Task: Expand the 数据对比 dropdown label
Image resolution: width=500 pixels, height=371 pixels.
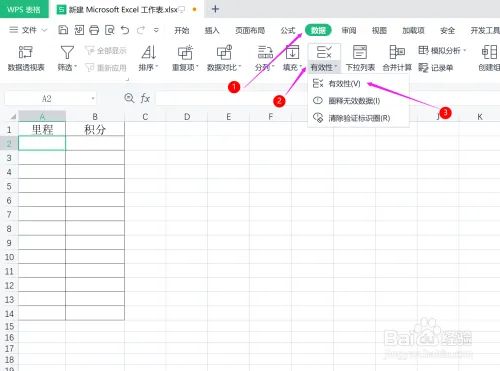Action: (x=224, y=67)
